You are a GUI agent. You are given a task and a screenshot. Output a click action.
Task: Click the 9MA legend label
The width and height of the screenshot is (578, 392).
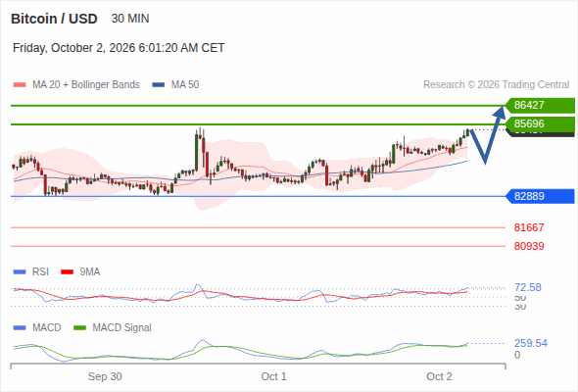pos(90,272)
